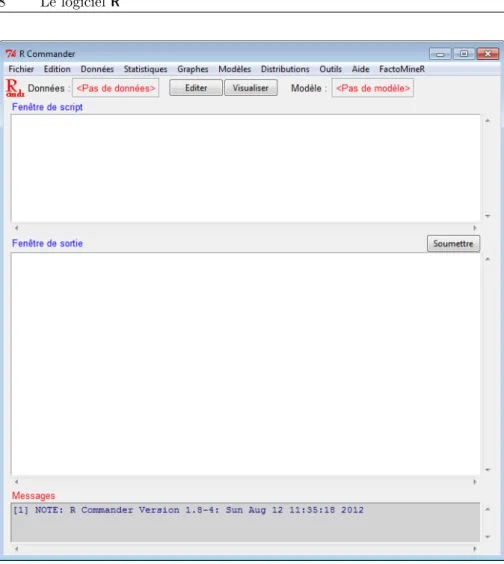Viewport: 504px width, 564px height.
Task: Close the R Commander window
Action: click(487, 54)
